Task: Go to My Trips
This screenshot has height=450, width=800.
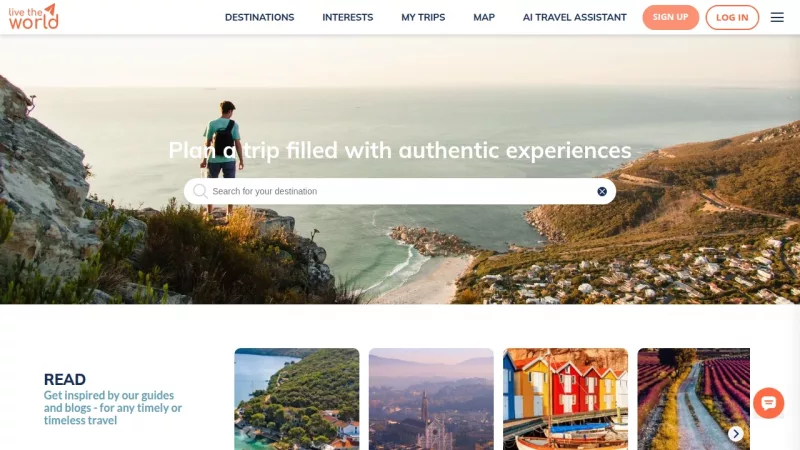Action: pyautogui.click(x=423, y=17)
